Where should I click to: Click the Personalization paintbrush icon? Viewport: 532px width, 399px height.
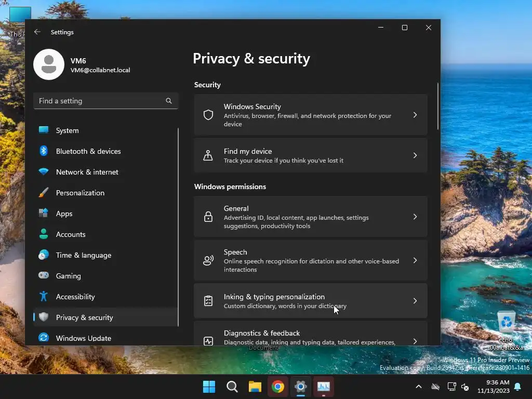tap(44, 192)
